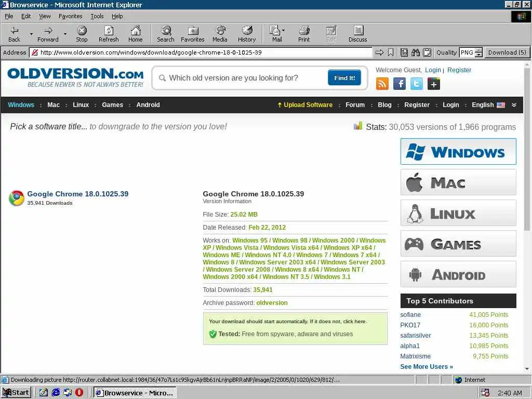Click the Download (5) button
Viewport: 532px width, 399px height.
click(x=507, y=52)
